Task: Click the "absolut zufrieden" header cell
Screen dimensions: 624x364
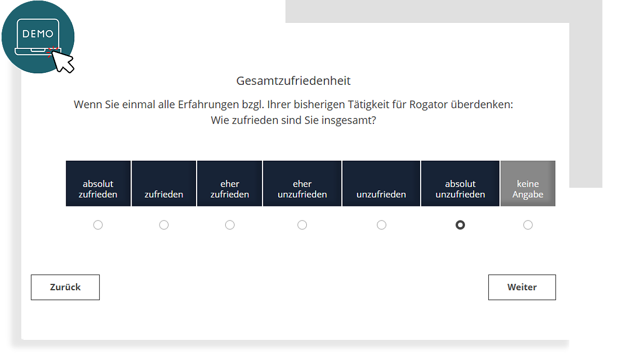Action: point(98,183)
